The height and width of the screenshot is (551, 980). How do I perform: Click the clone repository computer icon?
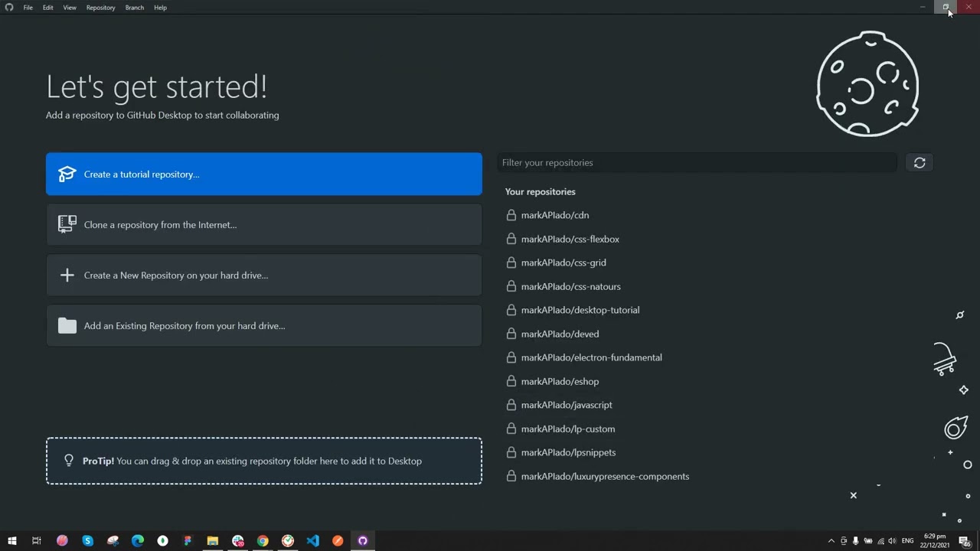[x=67, y=224]
